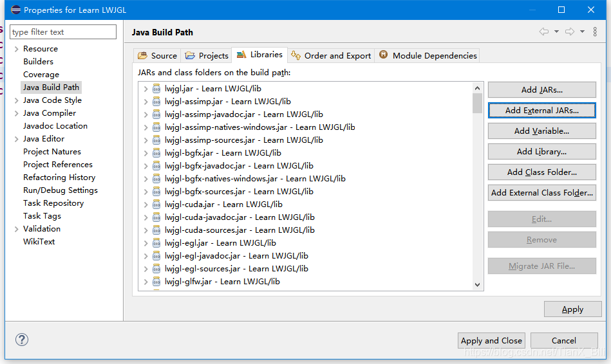Switch to the Order and Export tab

[331, 56]
